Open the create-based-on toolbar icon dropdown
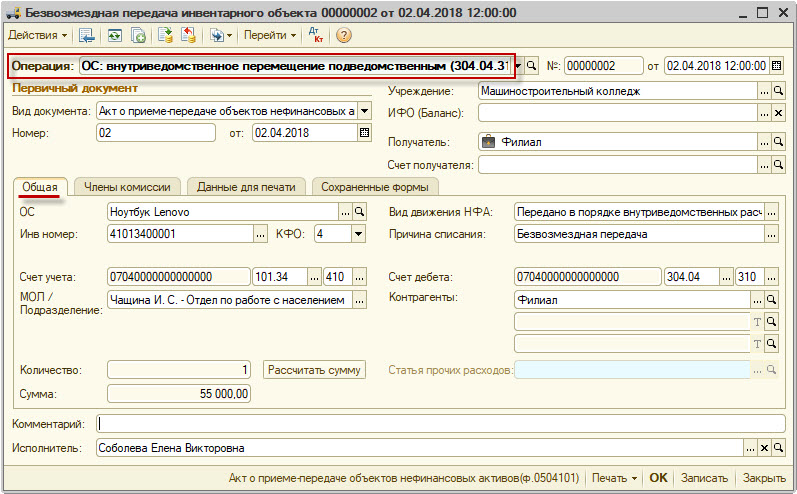Screen dimensions: 797x494 point(221,35)
